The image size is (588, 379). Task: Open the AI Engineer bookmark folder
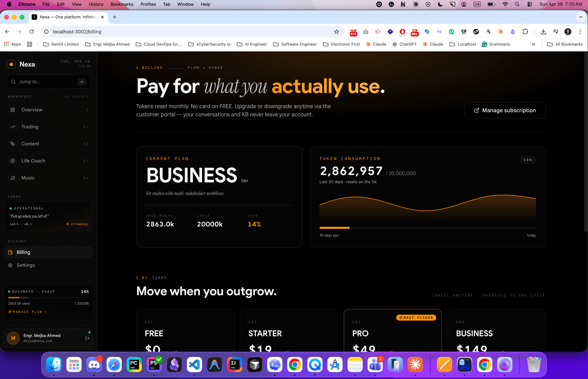[252, 44]
